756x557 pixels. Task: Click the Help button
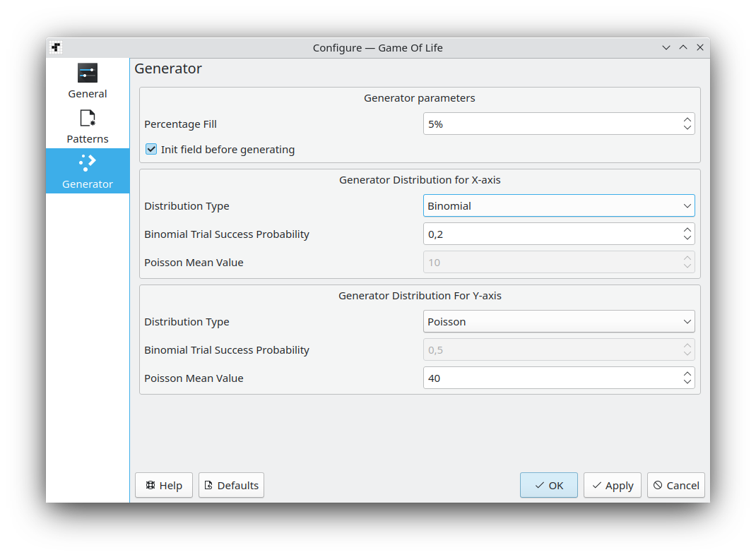coord(164,485)
